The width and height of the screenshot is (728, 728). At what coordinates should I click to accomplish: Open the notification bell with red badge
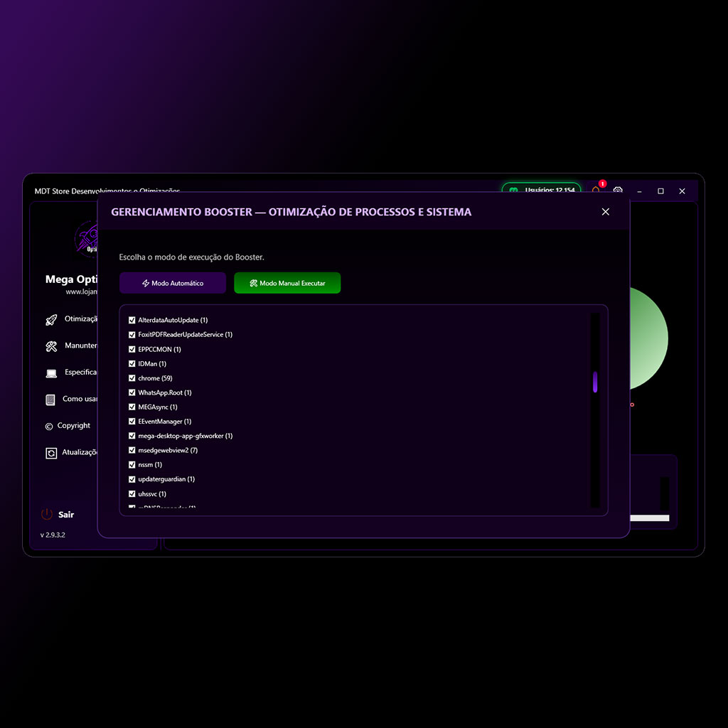[x=596, y=191]
